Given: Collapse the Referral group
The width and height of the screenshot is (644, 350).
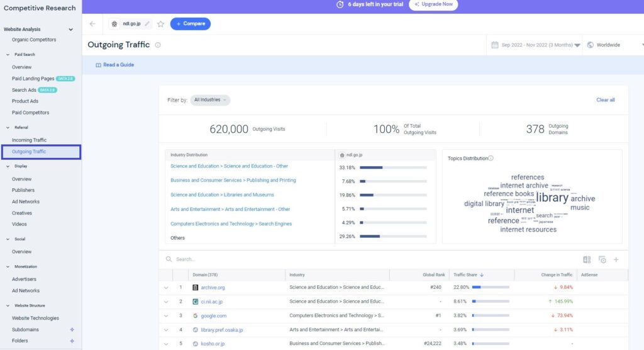Looking at the screenshot, I should tap(8, 128).
